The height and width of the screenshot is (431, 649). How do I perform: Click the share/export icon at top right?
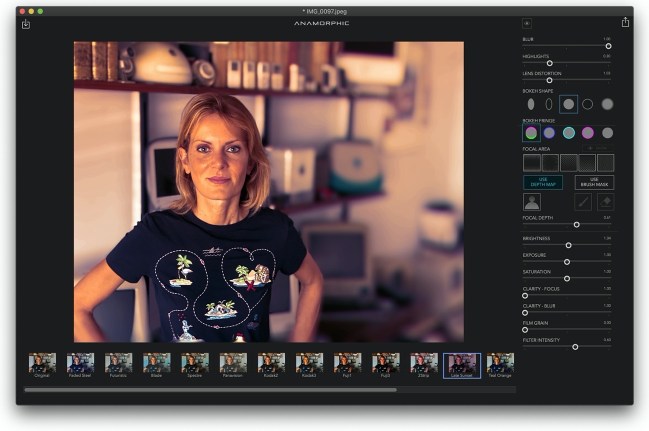(625, 22)
